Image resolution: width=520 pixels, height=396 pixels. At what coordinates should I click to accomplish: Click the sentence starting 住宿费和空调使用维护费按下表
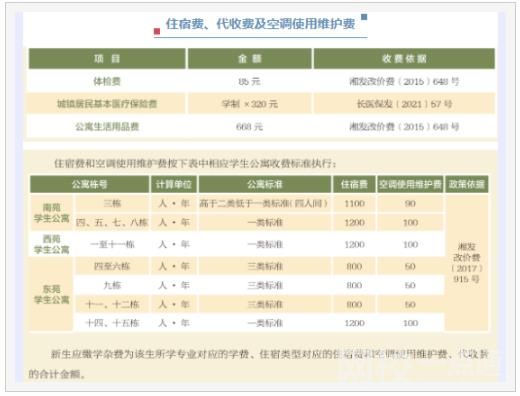click(x=195, y=163)
